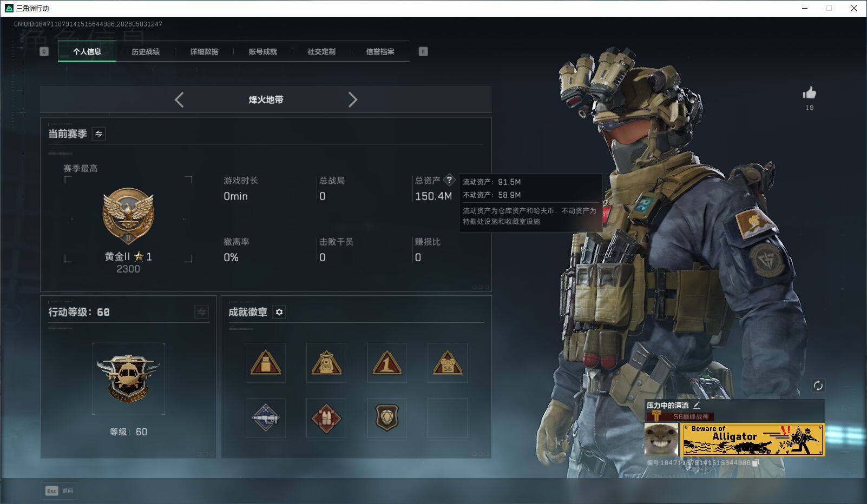The width and height of the screenshot is (867, 504).
Task: Click the E key tab-right hint
Action: (423, 51)
